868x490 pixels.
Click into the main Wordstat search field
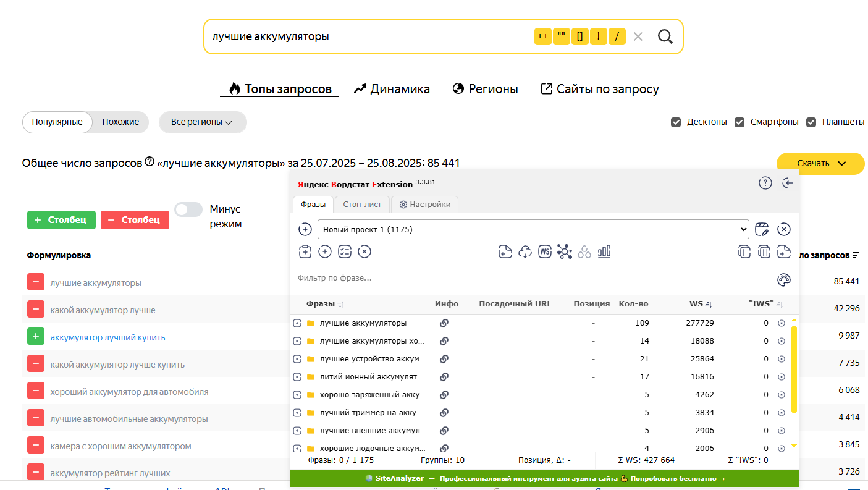click(x=368, y=36)
